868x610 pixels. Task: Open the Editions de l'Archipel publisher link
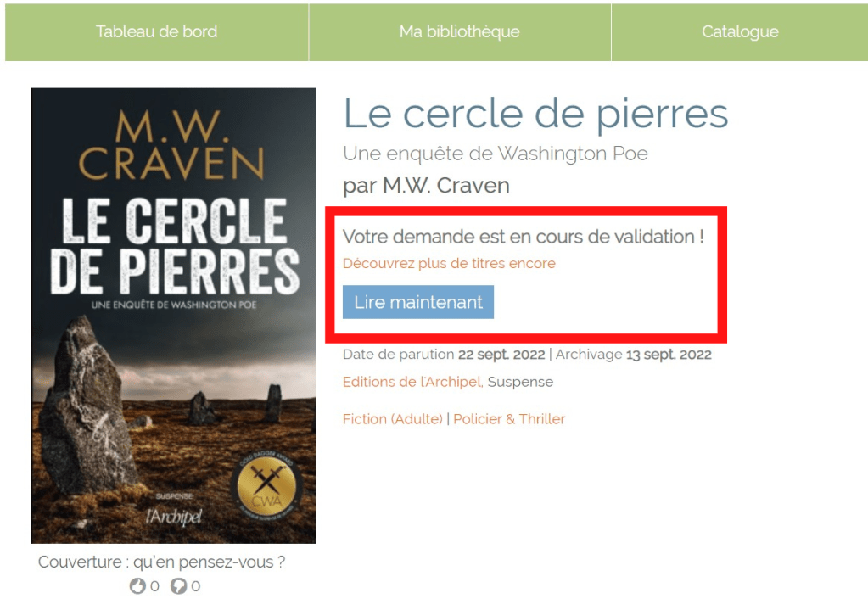pyautogui.click(x=413, y=382)
